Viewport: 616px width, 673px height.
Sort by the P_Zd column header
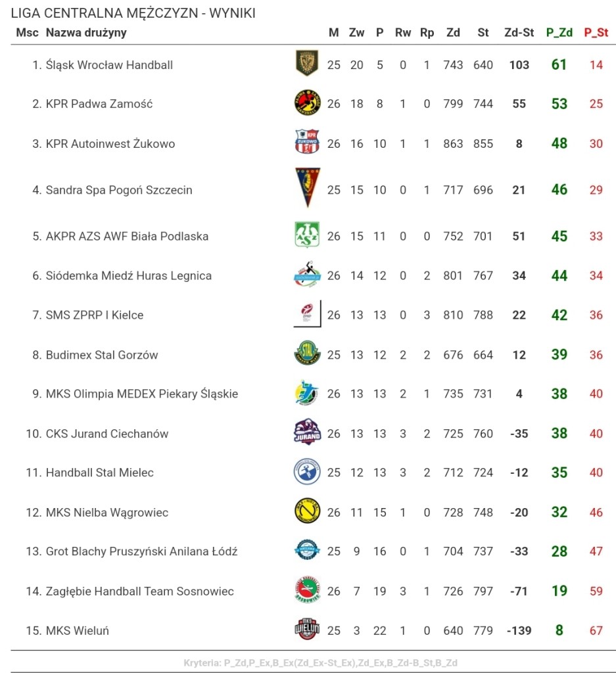pos(559,33)
